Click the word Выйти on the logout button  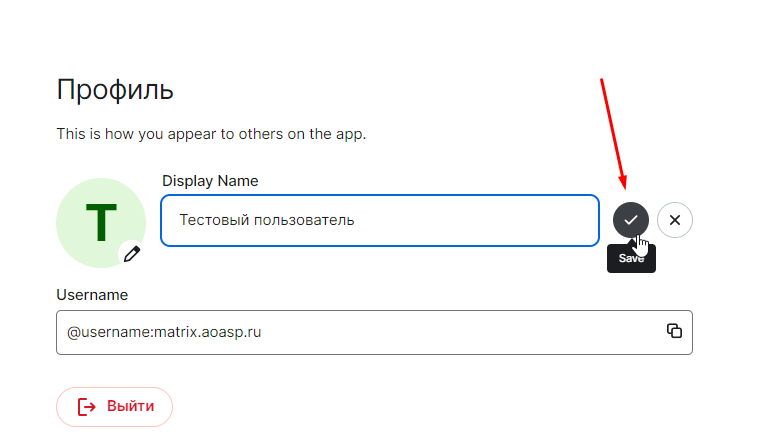pos(131,406)
